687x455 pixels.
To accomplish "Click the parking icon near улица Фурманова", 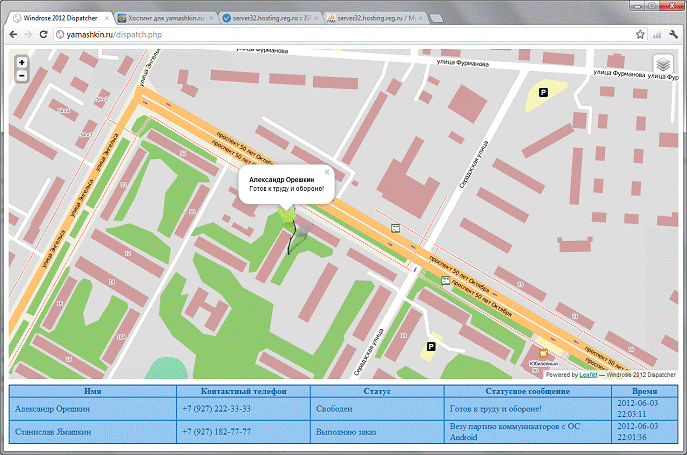I will (543, 92).
